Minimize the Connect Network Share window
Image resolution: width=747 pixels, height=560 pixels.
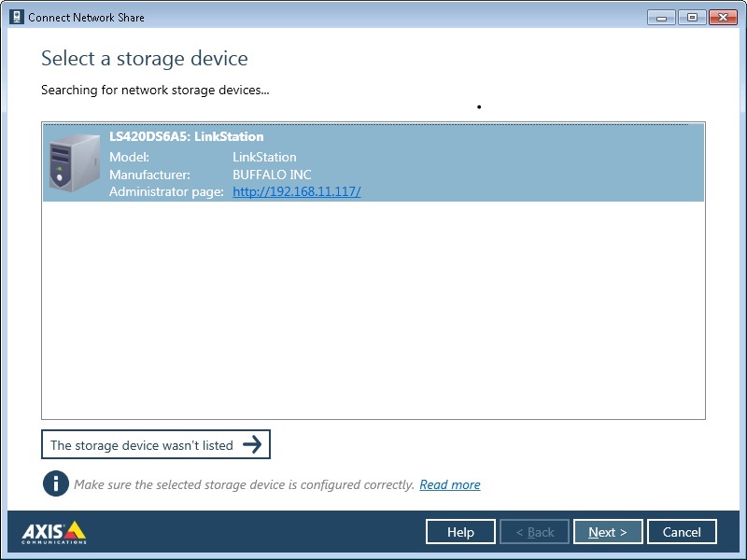click(661, 17)
